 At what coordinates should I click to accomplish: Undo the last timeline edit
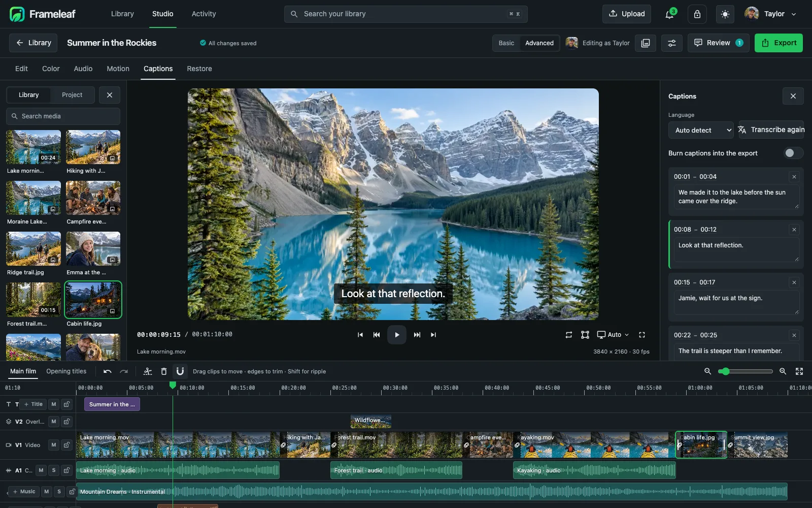(x=108, y=371)
